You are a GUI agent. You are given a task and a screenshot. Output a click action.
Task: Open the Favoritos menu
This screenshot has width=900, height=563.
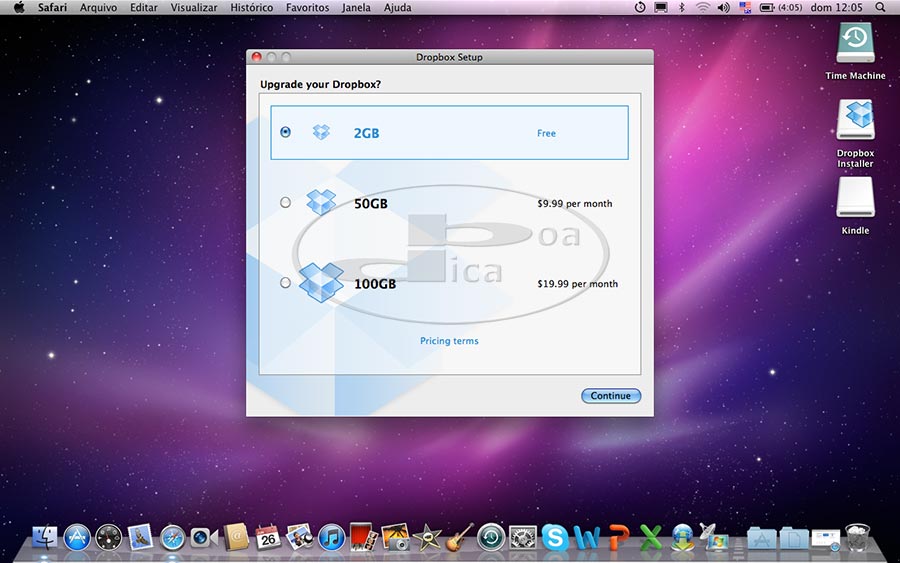pyautogui.click(x=308, y=7)
